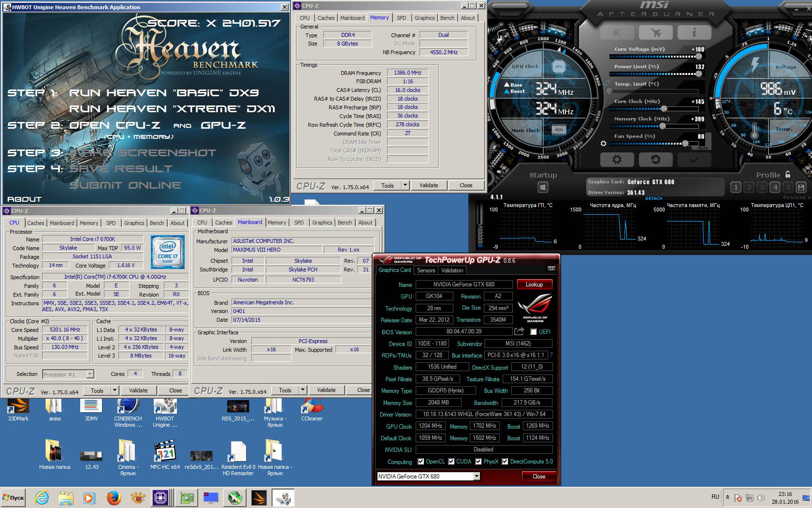Open the Tools dropdown arrow in Mainboard CPU-Z window
This screenshot has height=508, width=812.
[x=303, y=390]
